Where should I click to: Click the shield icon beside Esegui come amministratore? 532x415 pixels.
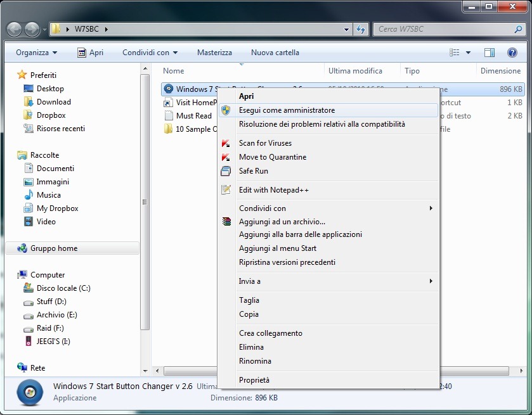tap(226, 110)
